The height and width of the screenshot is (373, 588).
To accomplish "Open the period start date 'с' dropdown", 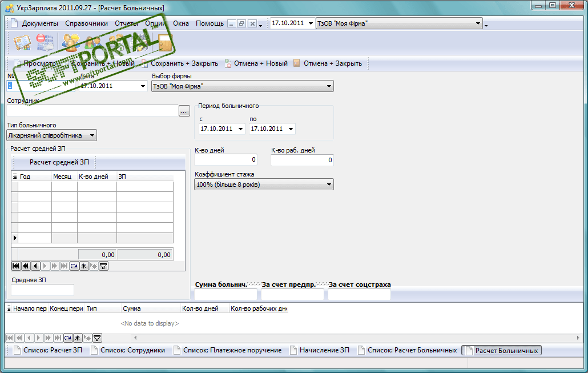I will [241, 129].
